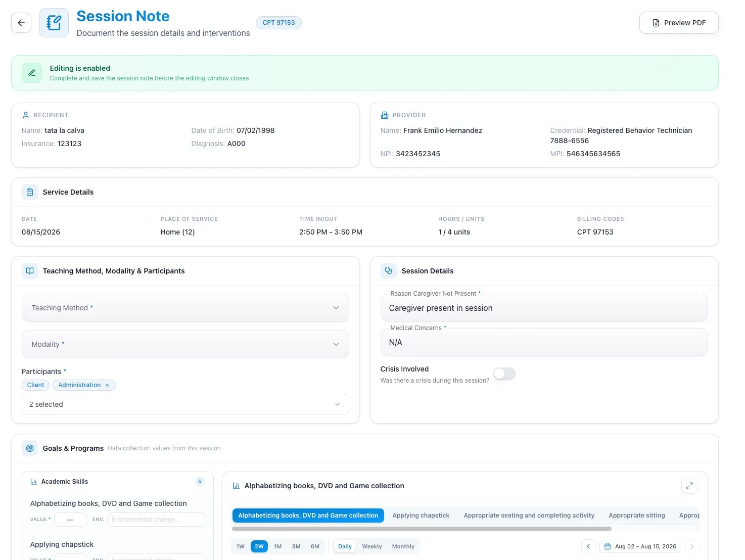Switch to the Applying chapstick tab
Viewport: 745px width, 560px height.
(x=421, y=516)
